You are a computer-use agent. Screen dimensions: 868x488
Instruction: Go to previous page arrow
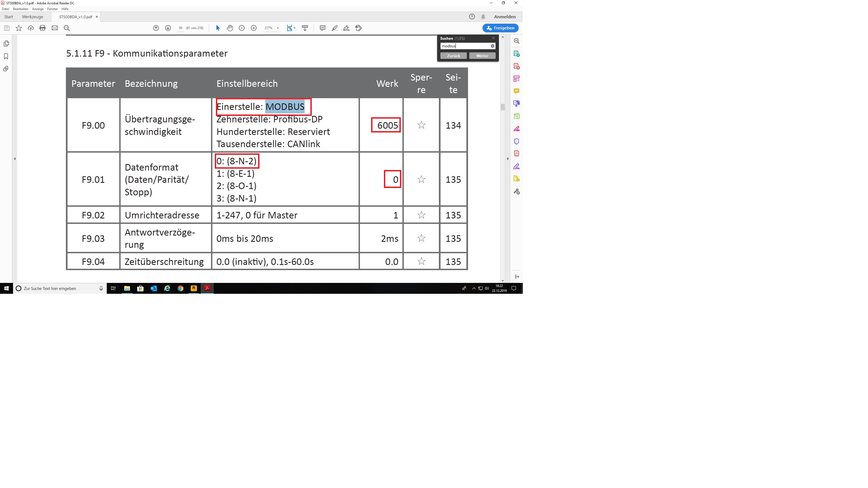coord(156,28)
